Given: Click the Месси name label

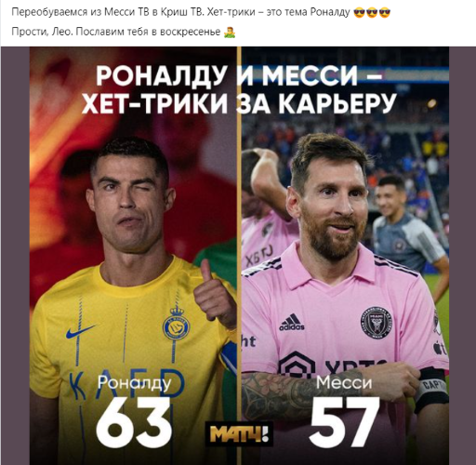Looking at the screenshot, I should tap(344, 382).
